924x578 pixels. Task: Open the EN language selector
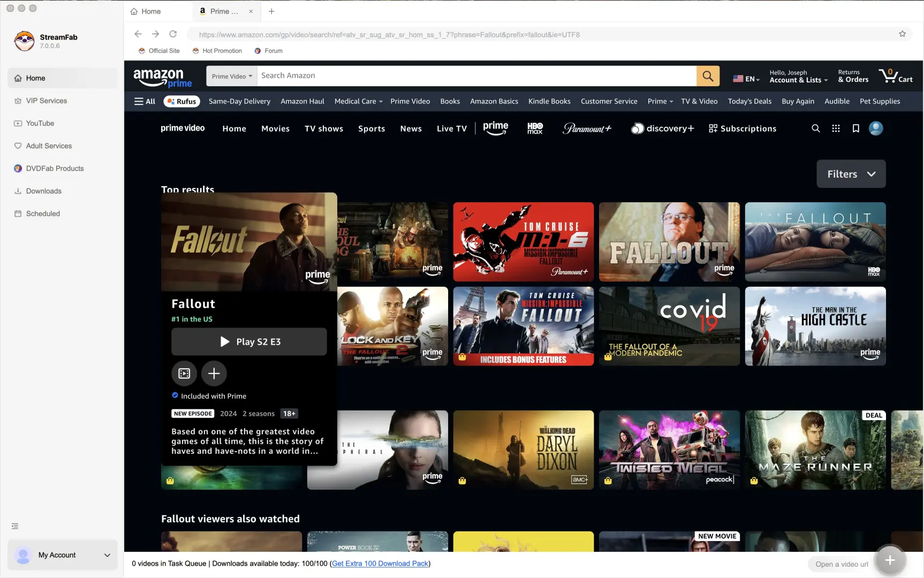[746, 79]
